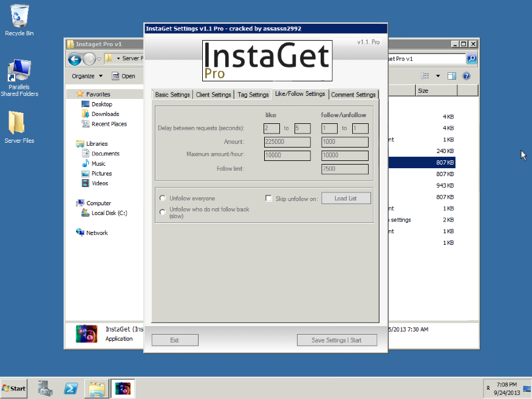This screenshot has width=532, height=399.
Task: Click the Explorer back arrow button
Action: 75,59
